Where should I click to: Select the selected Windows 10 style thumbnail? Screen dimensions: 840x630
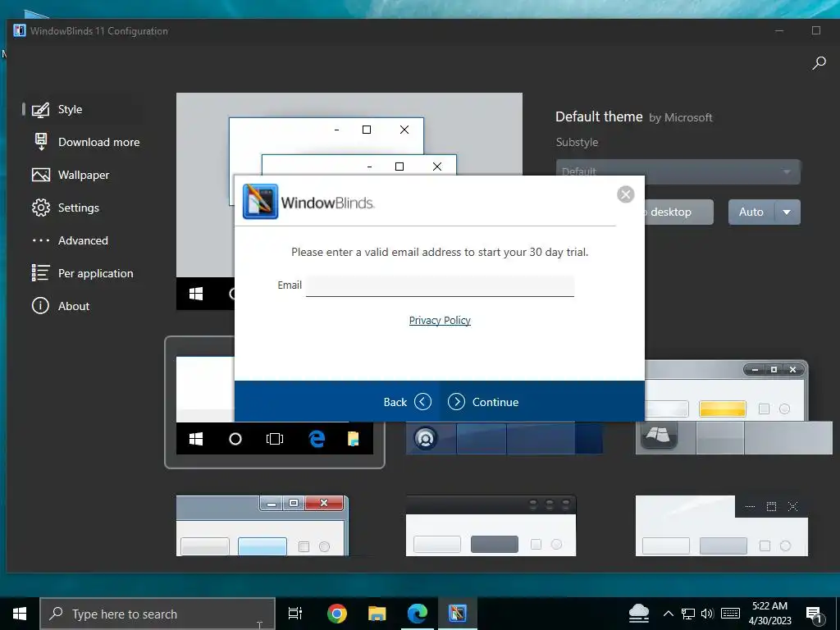click(274, 402)
